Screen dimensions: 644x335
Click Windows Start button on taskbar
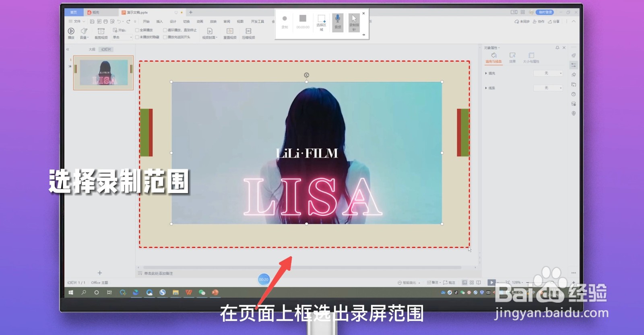(71, 292)
